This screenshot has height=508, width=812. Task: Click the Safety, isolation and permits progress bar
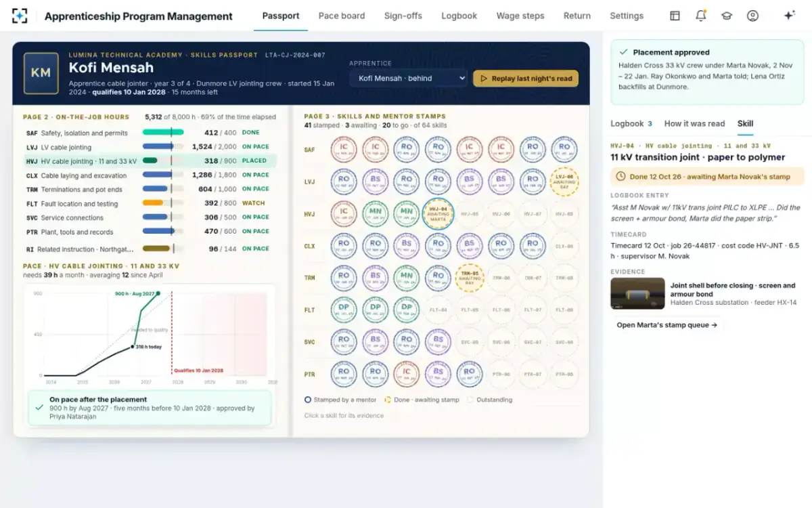(x=163, y=133)
